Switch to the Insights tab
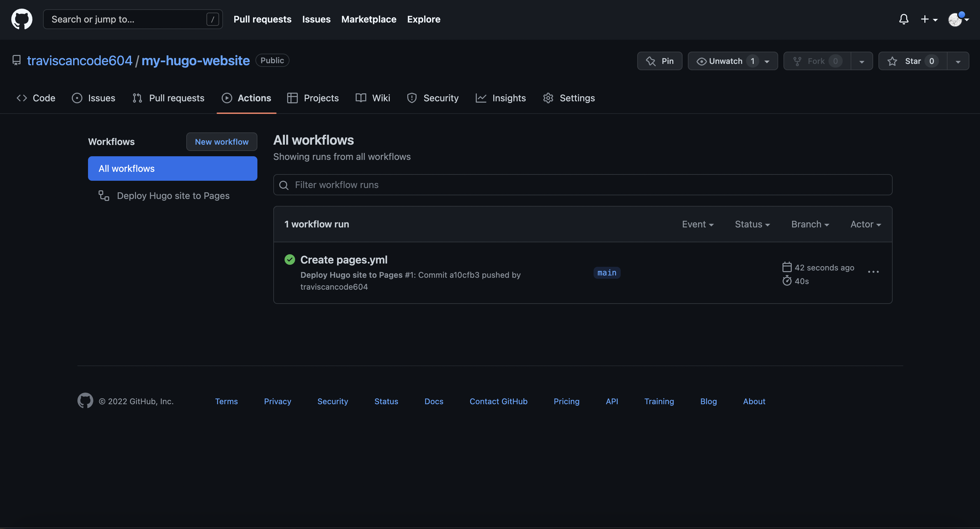980x529 pixels. click(501, 98)
